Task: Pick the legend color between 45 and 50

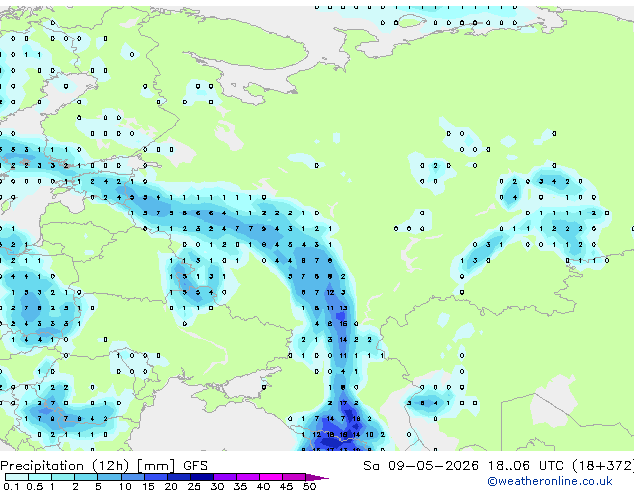Action: pos(294,477)
